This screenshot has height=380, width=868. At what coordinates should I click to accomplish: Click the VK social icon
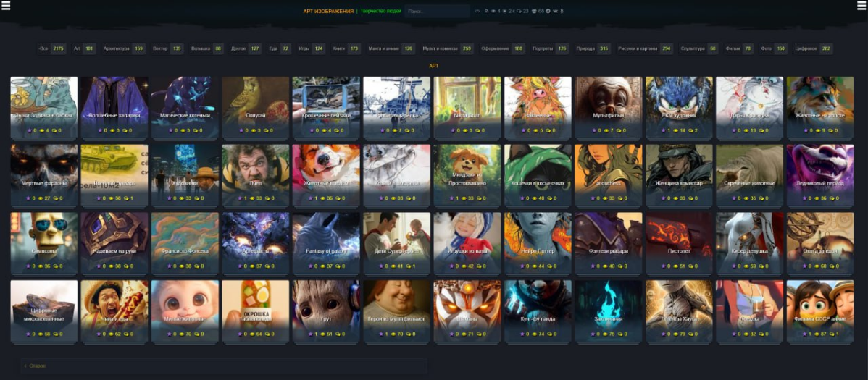[x=555, y=11]
